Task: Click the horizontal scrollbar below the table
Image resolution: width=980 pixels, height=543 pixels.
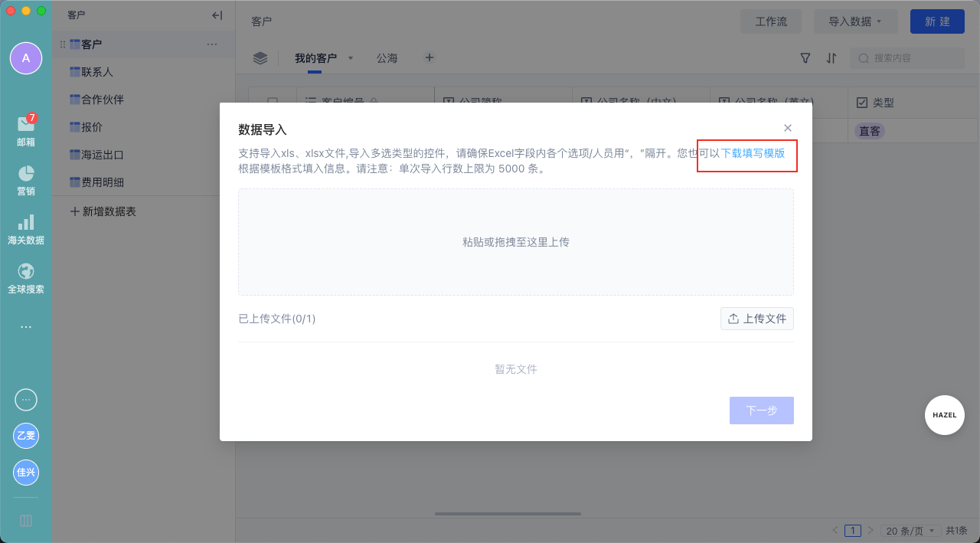Action: [508, 514]
